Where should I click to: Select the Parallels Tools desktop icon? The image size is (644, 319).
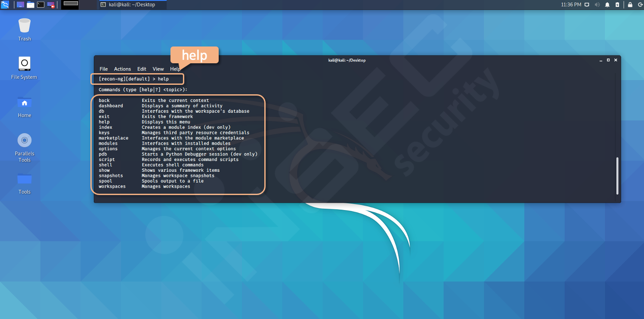[25, 148]
